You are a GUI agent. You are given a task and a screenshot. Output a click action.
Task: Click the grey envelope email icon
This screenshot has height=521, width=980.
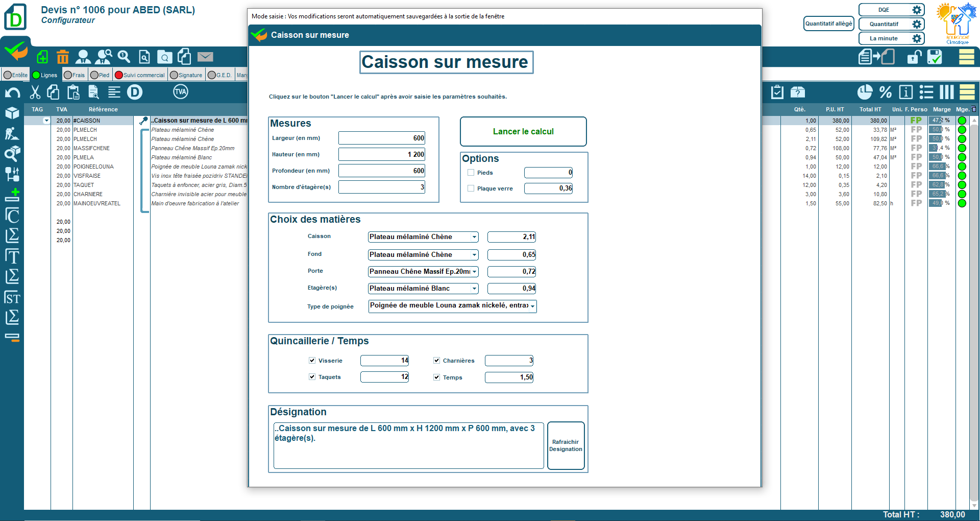click(x=205, y=57)
